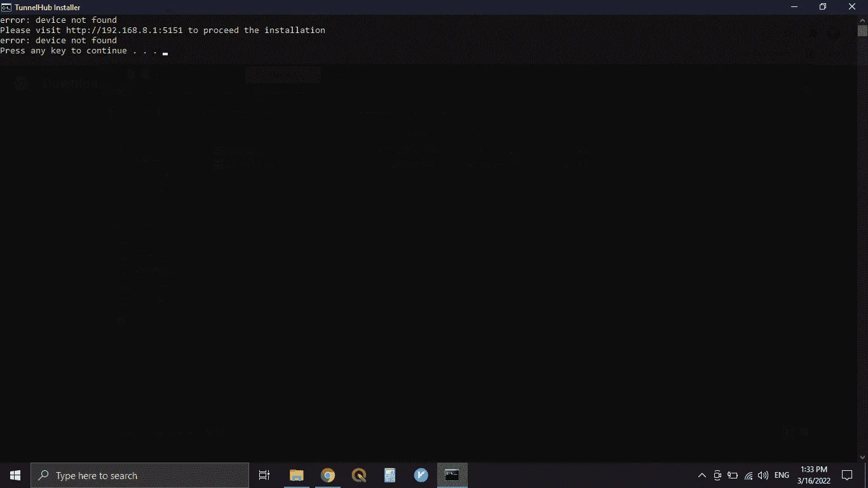Image resolution: width=868 pixels, height=488 pixels.
Task: Check battery status in system tray
Action: click(x=733, y=475)
